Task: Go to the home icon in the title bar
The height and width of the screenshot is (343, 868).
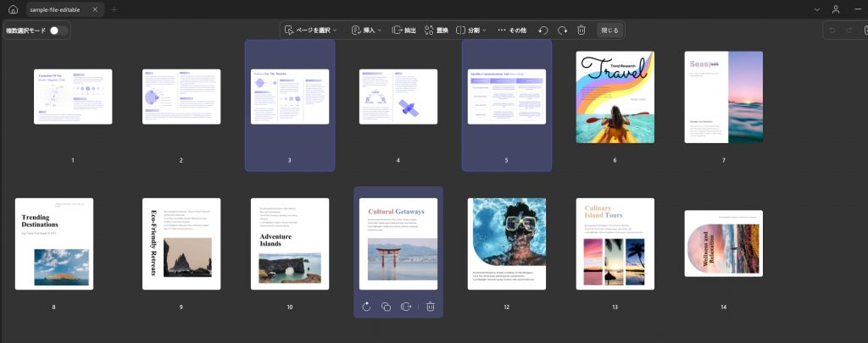Action: coord(14,9)
